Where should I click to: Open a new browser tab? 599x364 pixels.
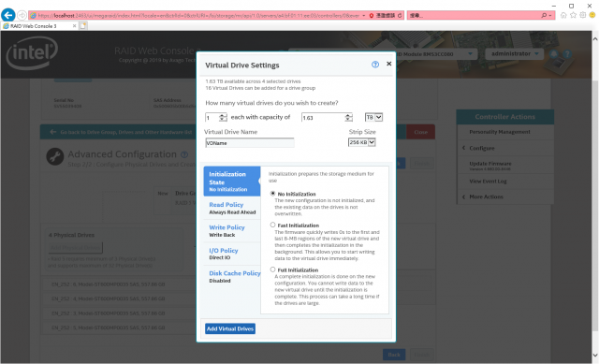pyautogui.click(x=83, y=25)
